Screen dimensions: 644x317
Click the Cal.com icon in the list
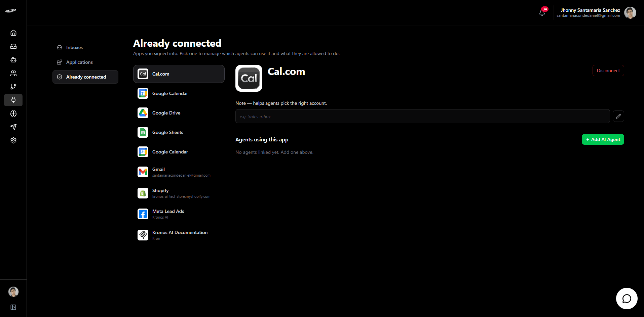pos(143,74)
